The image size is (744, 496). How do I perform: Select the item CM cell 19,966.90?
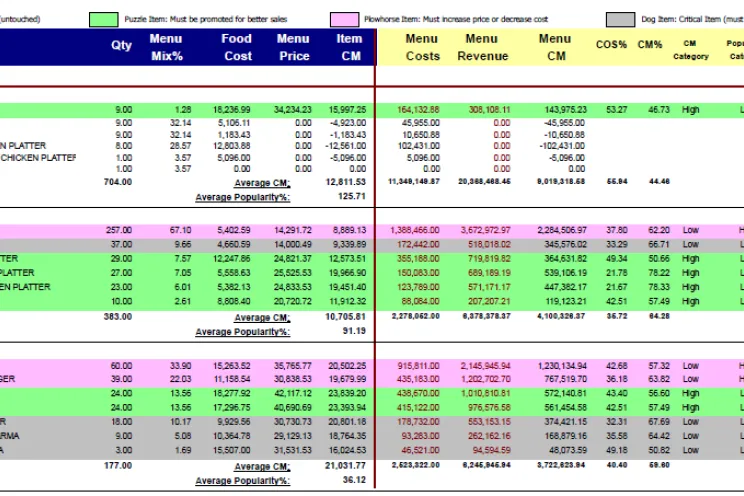(347, 273)
